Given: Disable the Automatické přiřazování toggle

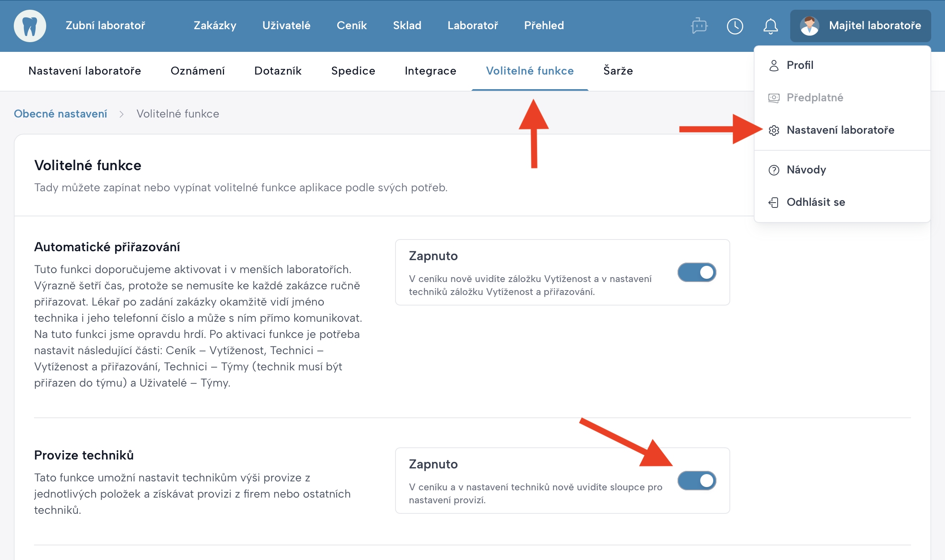Looking at the screenshot, I should point(697,272).
